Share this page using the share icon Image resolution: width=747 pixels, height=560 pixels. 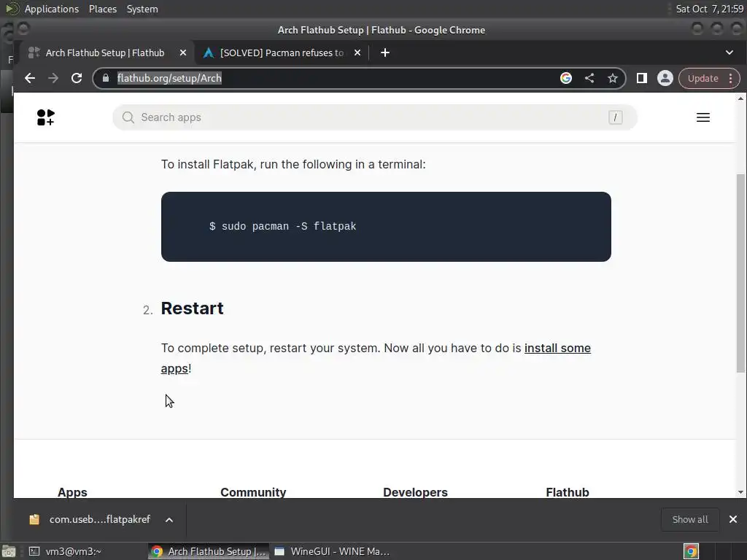[x=589, y=78]
